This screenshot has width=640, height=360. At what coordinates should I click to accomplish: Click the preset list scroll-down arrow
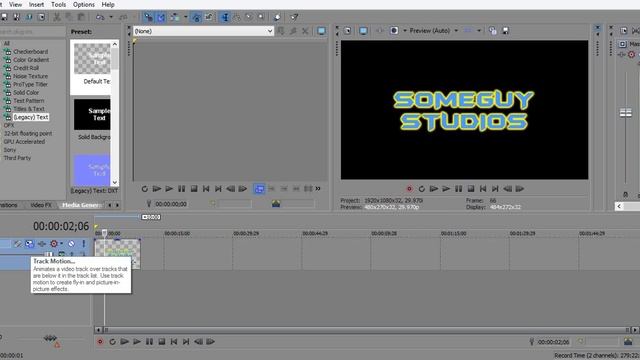coord(115,182)
